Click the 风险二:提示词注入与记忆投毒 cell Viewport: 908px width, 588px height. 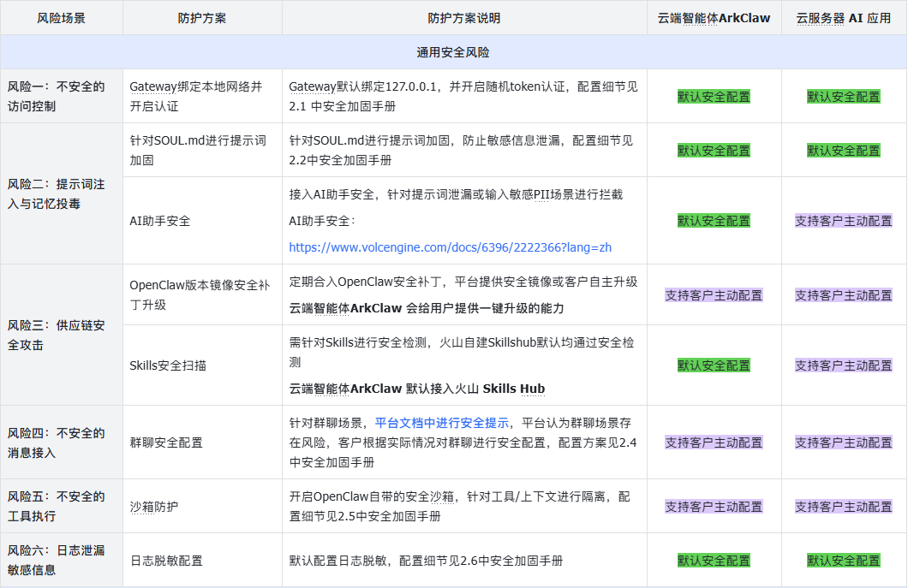click(62, 194)
